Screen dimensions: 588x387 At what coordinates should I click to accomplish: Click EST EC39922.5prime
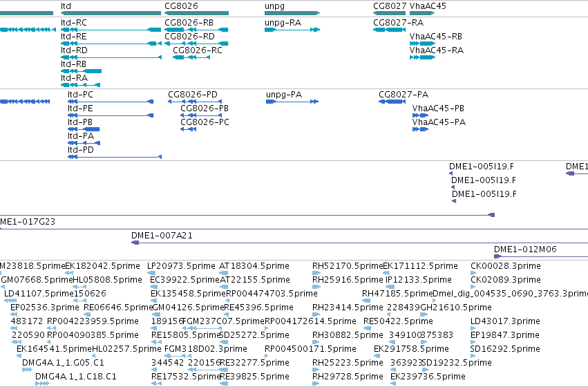184,280
